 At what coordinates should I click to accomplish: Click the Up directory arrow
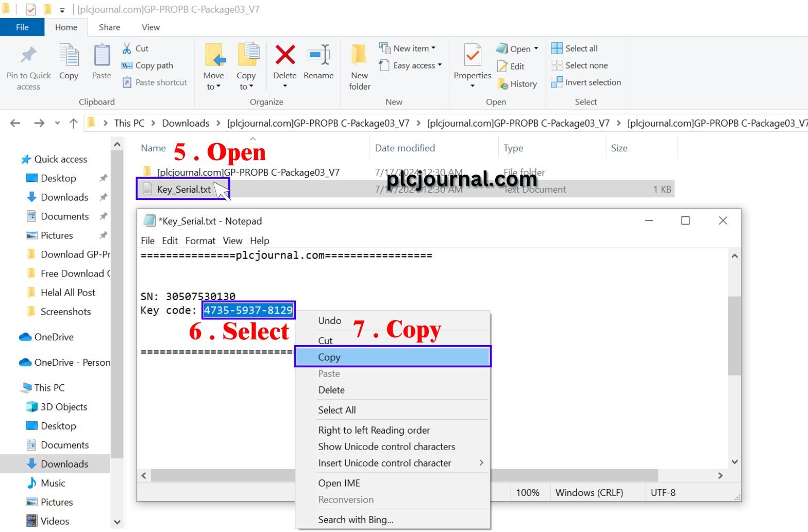73,123
